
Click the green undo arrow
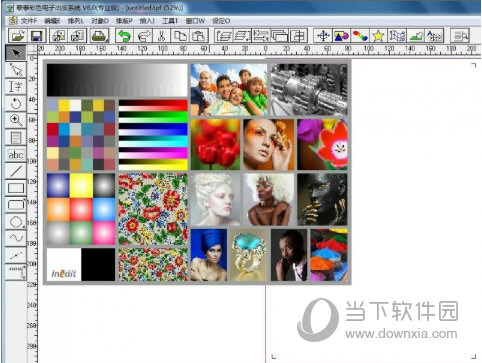(124, 36)
